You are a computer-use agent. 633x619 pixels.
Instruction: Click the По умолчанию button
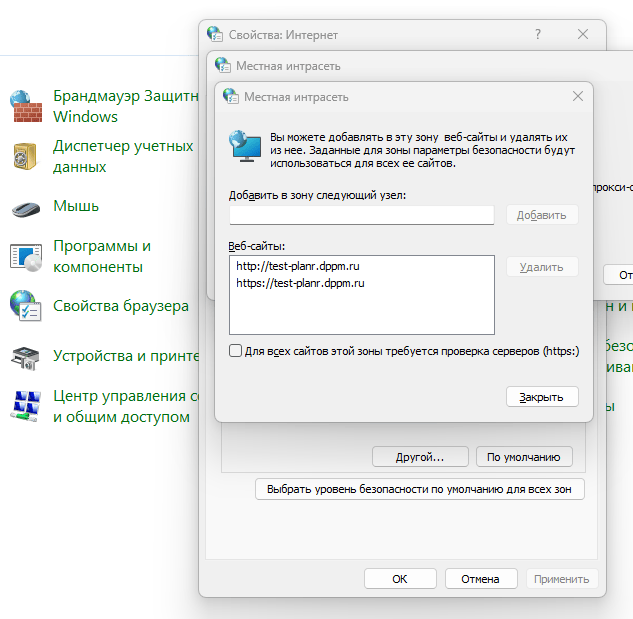[x=524, y=457]
